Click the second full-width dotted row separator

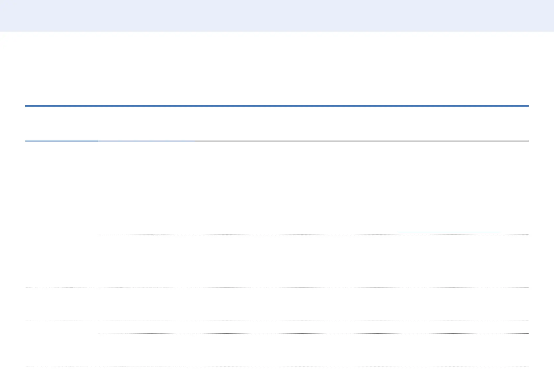coord(277,321)
